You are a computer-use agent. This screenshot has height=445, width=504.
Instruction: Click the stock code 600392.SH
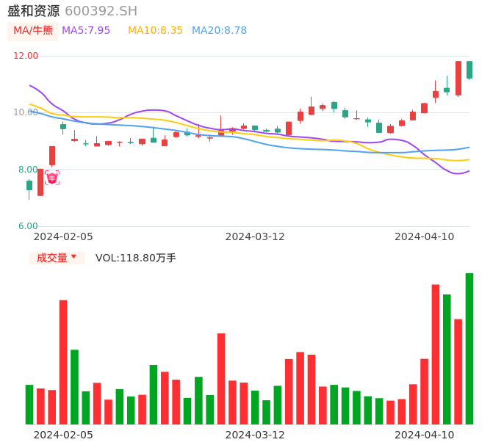point(101,11)
